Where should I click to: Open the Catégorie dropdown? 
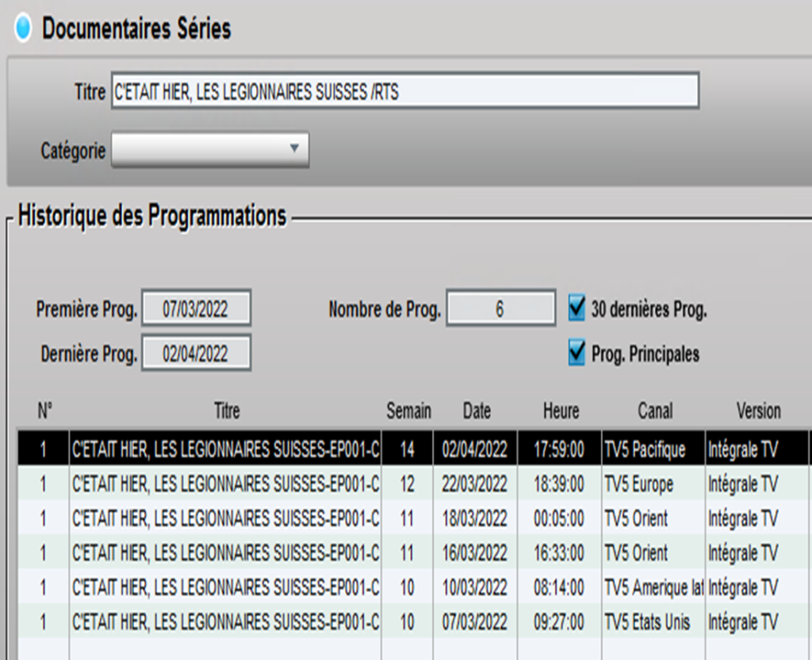click(x=210, y=150)
